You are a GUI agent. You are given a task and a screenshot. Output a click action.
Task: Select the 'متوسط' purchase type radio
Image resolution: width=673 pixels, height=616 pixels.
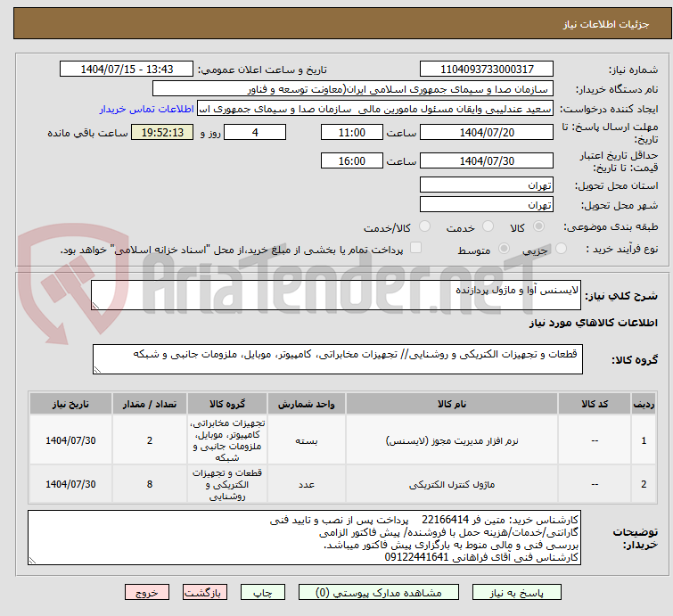pyautogui.click(x=504, y=249)
